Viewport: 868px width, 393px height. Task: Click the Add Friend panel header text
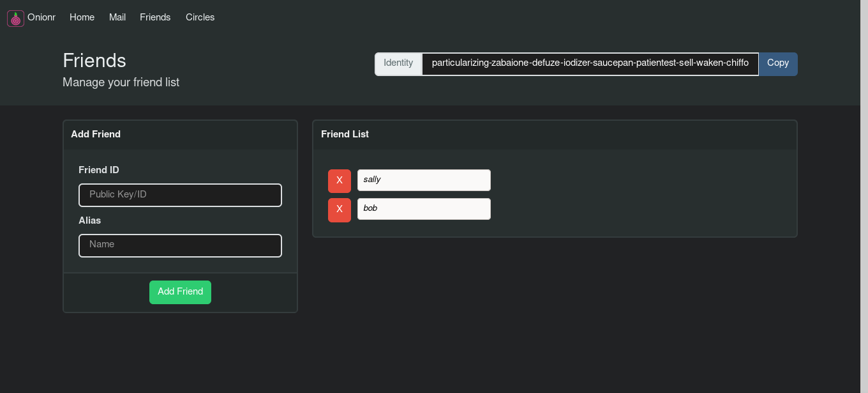pos(96,134)
